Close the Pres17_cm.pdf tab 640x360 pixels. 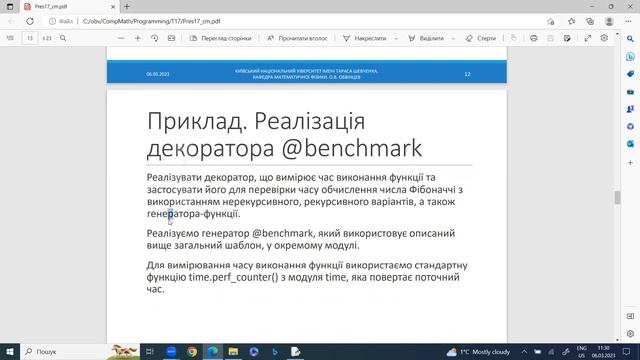[113, 7]
